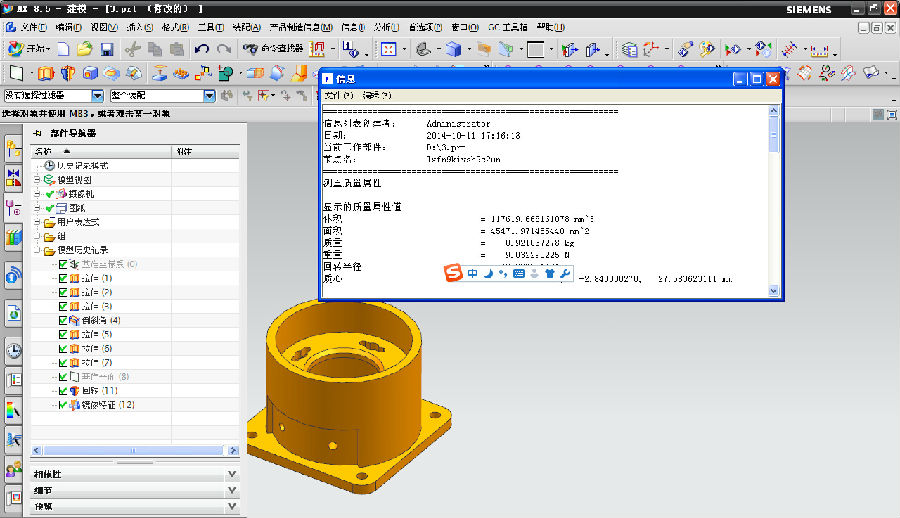Open the Command Finder binoculars tool
This screenshot has width=900, height=518.
click(x=251, y=49)
